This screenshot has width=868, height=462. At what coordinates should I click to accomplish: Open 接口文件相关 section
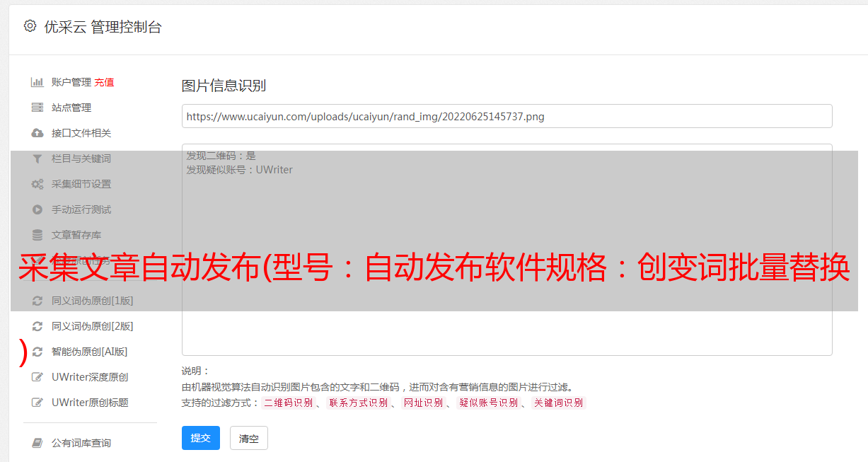[x=81, y=133]
